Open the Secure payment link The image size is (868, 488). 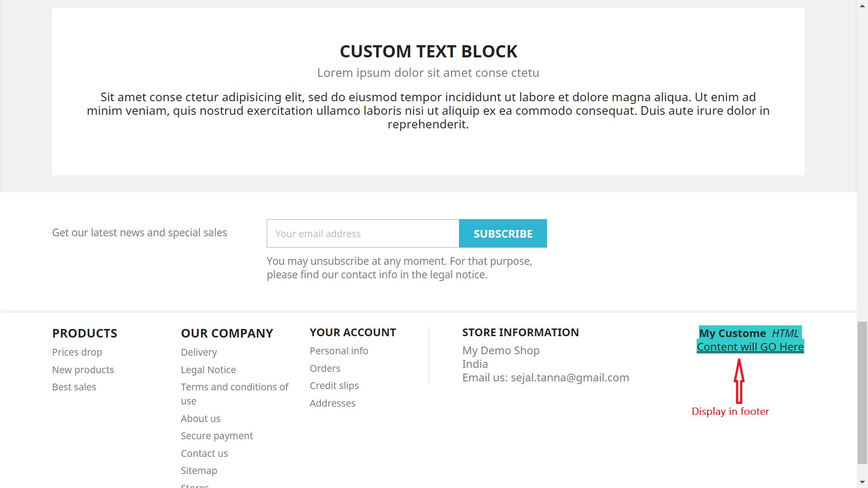pos(217,436)
